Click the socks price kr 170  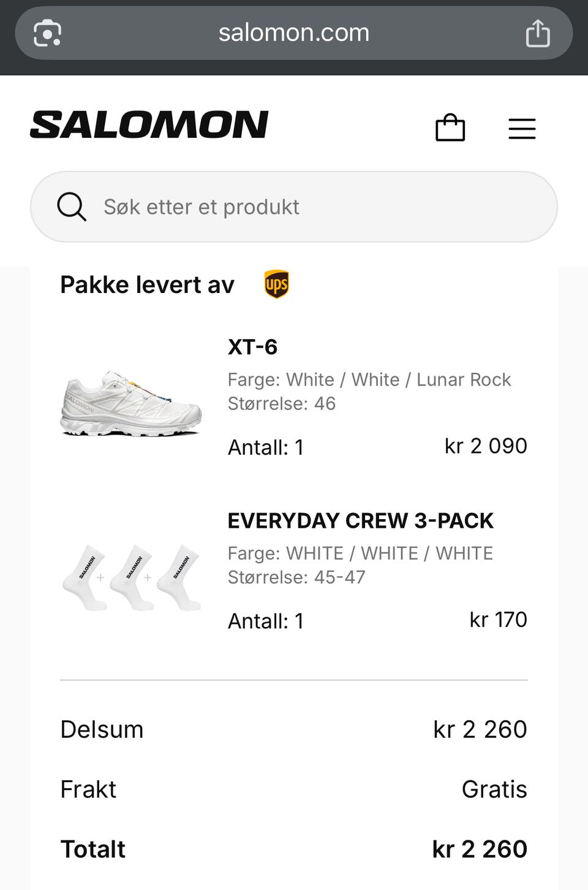[498, 619]
